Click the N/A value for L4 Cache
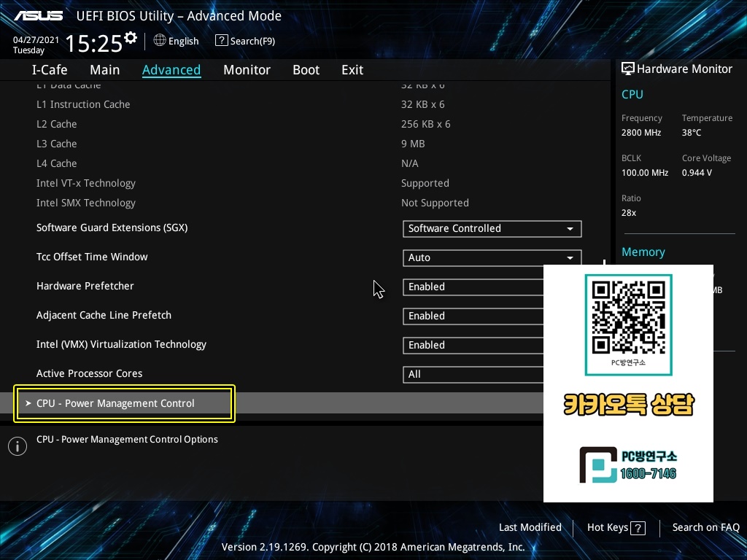 point(410,163)
